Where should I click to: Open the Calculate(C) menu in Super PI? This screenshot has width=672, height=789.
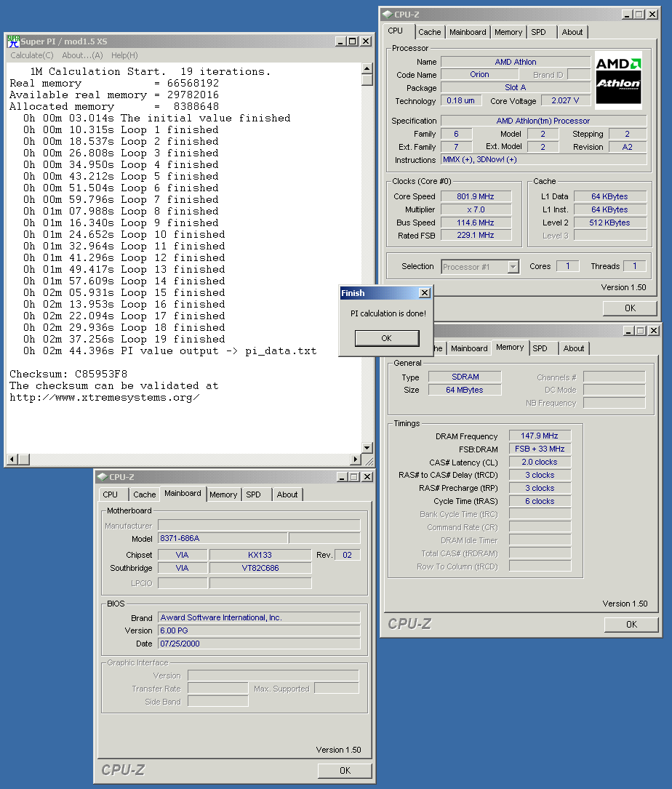click(x=32, y=55)
